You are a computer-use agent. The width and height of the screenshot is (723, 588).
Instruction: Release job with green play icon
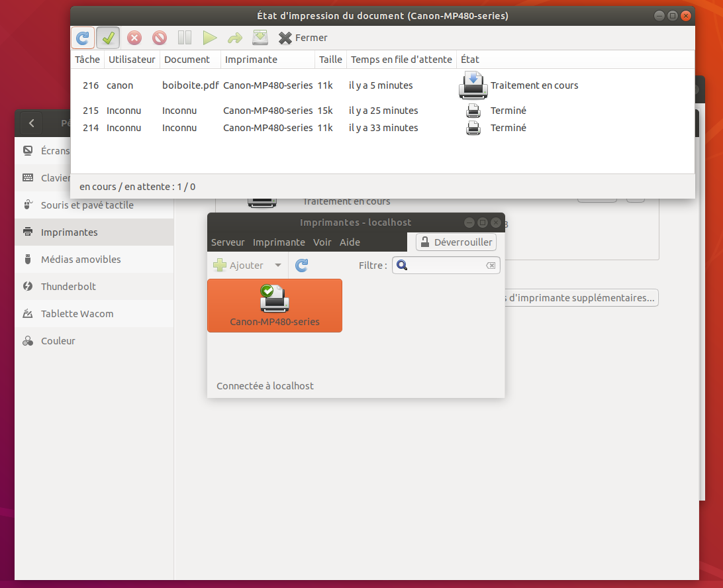click(x=210, y=38)
